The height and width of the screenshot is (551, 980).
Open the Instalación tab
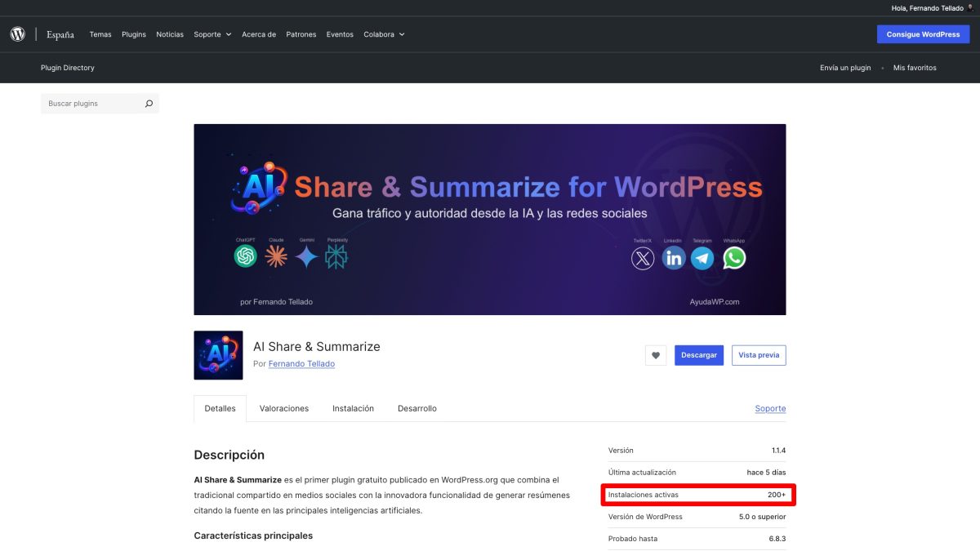353,408
